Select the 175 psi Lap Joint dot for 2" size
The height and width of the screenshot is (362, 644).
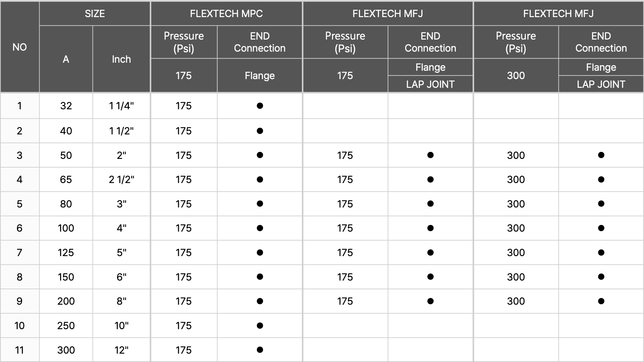[x=430, y=155]
